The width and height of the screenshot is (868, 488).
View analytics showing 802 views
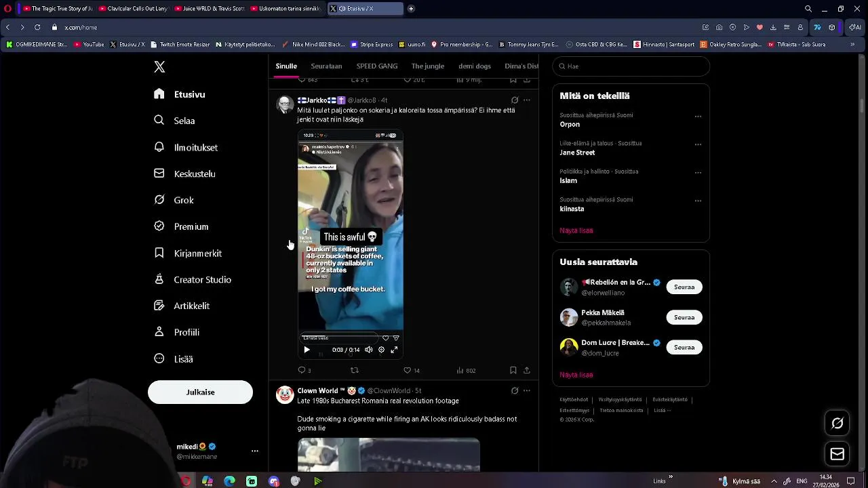click(x=466, y=370)
